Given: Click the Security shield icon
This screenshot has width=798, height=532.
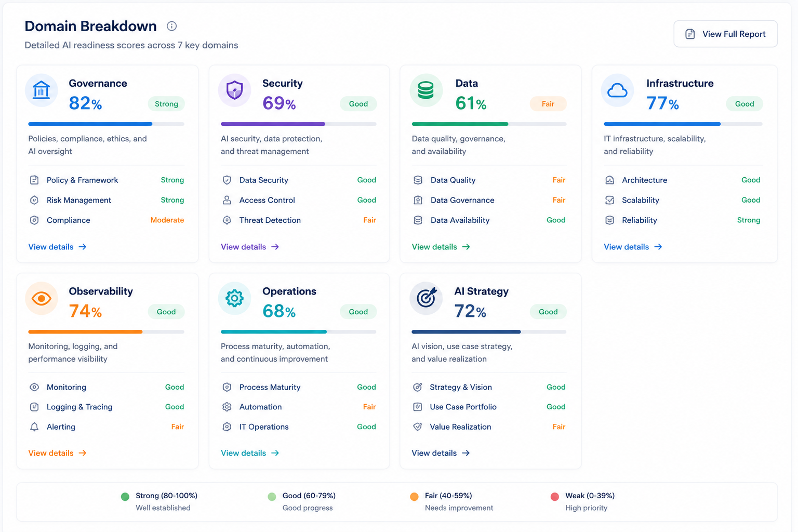Looking at the screenshot, I should pyautogui.click(x=234, y=90).
